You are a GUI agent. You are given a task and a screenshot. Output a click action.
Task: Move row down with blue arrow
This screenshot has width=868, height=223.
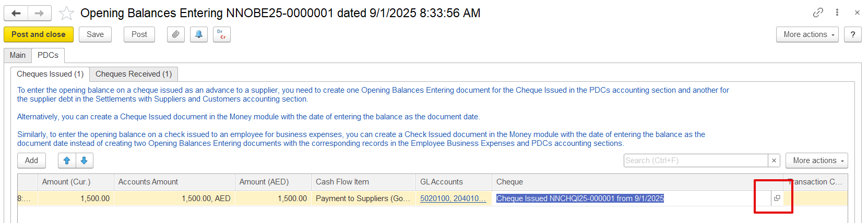coord(84,160)
